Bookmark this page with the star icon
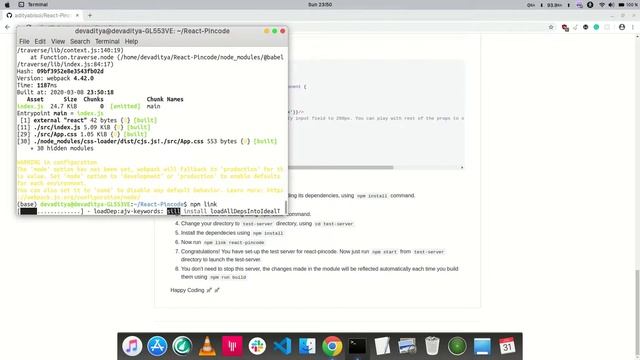This screenshot has width=640, height=360. (551, 27)
